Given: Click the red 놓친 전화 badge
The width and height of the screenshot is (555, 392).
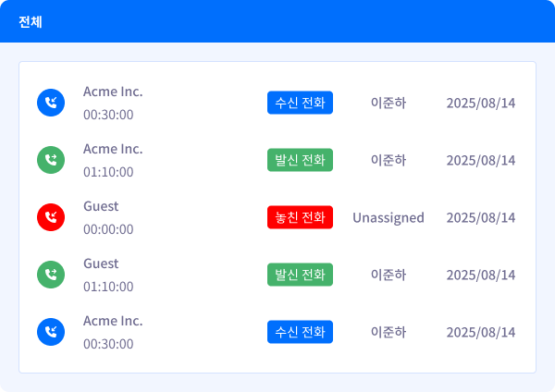Looking at the screenshot, I should 300,217.
